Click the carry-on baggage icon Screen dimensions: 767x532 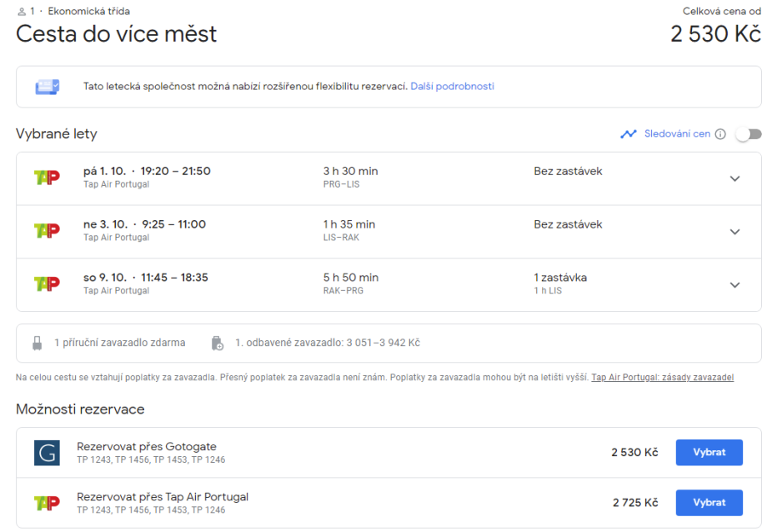37,343
